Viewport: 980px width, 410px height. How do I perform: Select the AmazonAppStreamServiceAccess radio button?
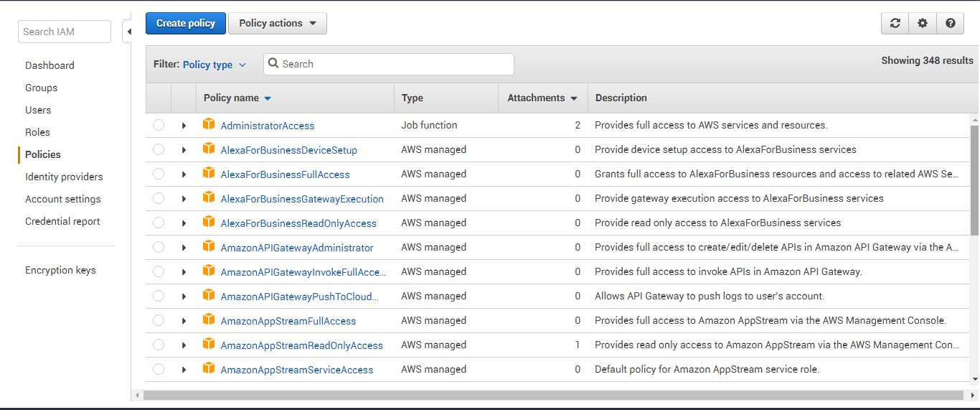coord(159,369)
